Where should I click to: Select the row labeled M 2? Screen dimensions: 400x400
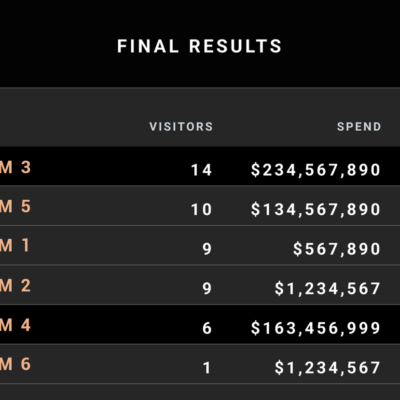coord(200,285)
